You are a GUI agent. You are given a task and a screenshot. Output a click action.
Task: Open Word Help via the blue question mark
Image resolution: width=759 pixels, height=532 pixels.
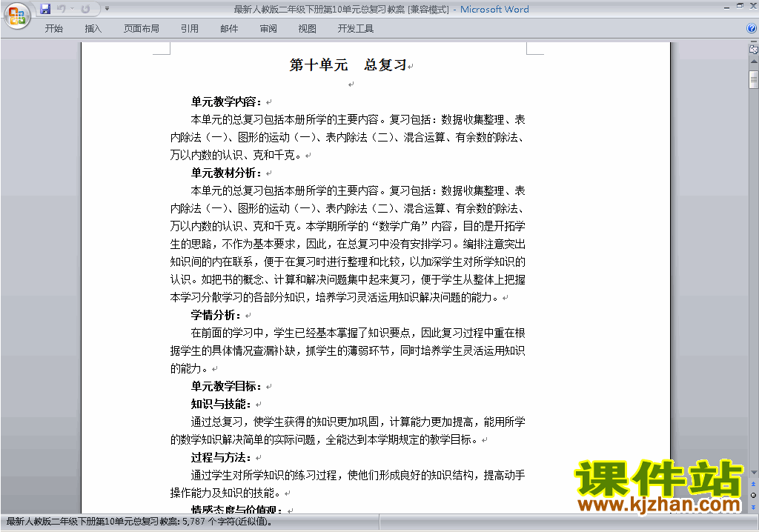(x=752, y=29)
